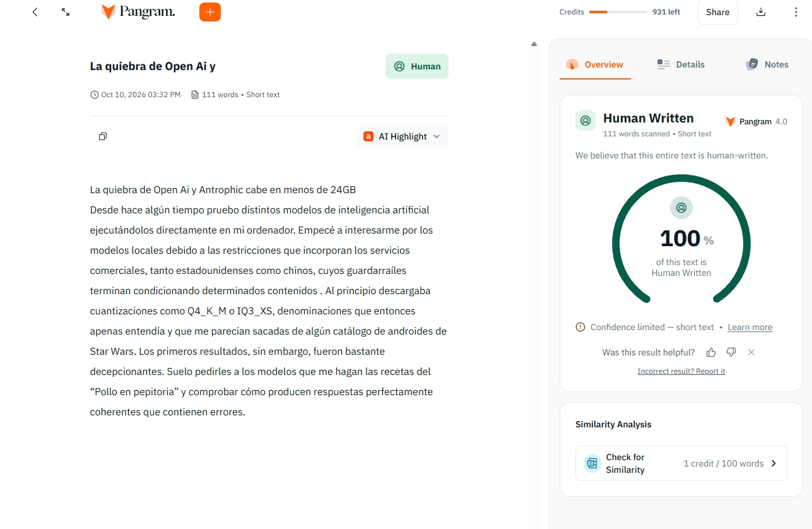
Task: Click the Pangram 4.0 version label
Action: point(756,122)
